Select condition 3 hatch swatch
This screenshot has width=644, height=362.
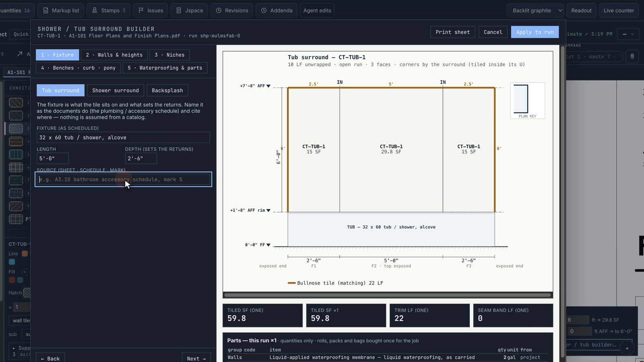pos(16,128)
